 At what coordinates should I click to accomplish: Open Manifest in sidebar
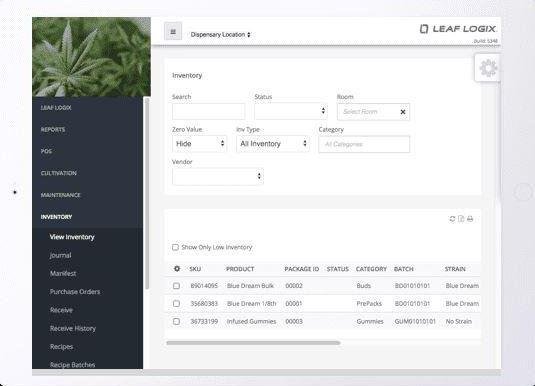click(x=63, y=273)
